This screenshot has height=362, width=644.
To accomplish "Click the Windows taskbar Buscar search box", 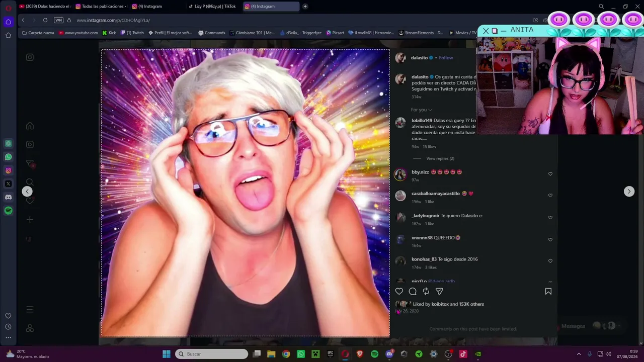I will click(x=212, y=354).
